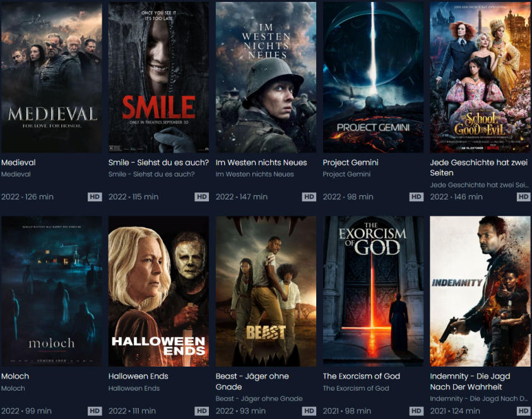Click 'Jede Geschichte hat zwei Seiten' title
The height and width of the screenshot is (419, 532).
point(479,168)
